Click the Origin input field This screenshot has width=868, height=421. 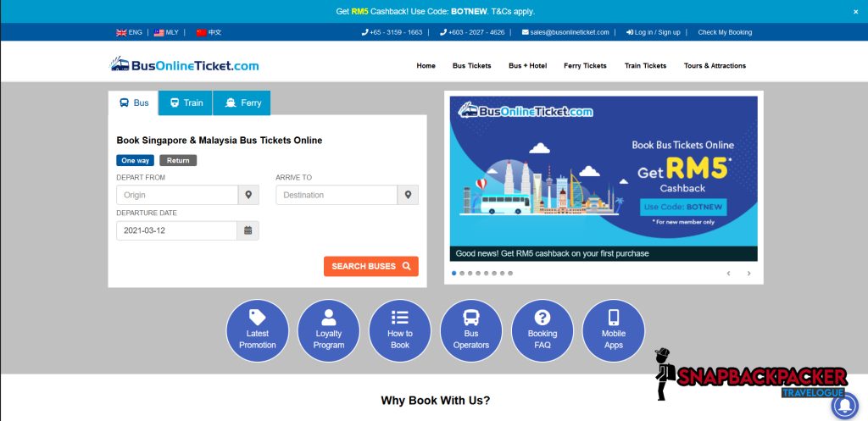click(177, 195)
